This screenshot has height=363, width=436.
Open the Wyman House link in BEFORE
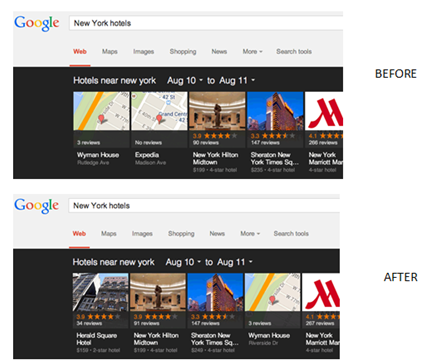pyautogui.click(x=98, y=155)
